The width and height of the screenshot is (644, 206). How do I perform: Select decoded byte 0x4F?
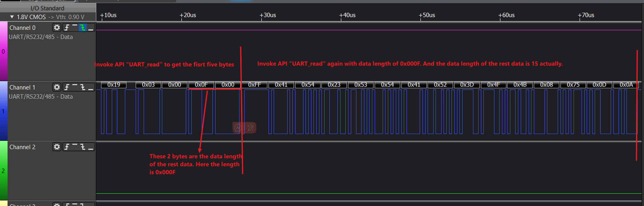[493, 85]
